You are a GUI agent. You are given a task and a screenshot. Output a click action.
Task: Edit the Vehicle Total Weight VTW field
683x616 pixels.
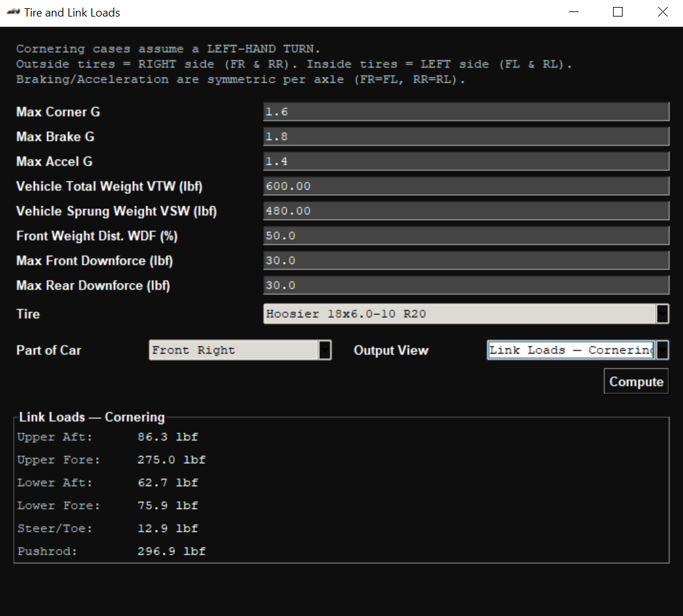click(x=466, y=186)
